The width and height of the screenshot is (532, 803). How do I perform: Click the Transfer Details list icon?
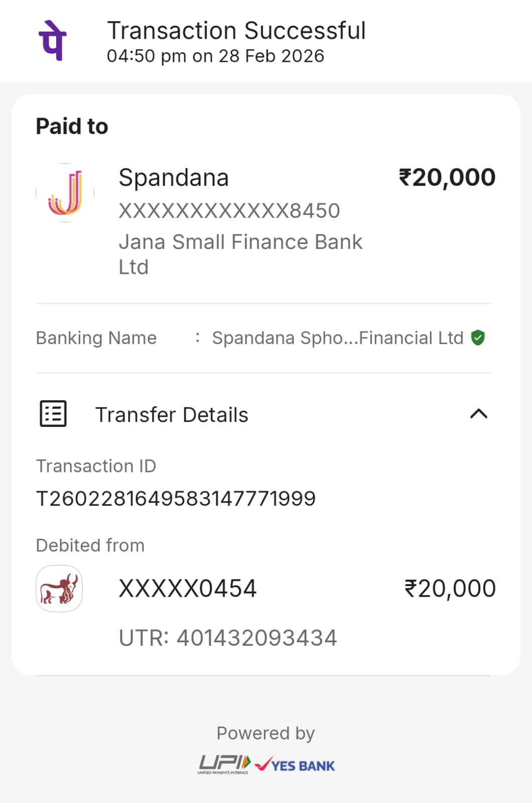pos(53,414)
